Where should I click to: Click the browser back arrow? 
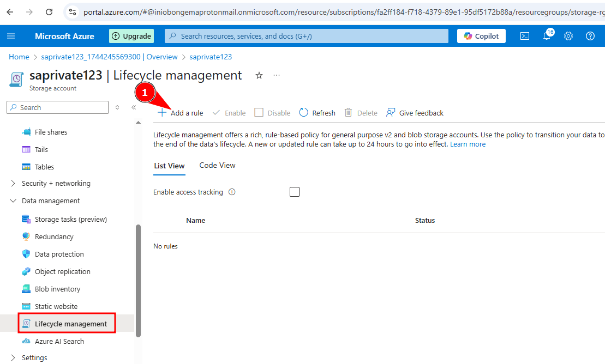point(10,12)
